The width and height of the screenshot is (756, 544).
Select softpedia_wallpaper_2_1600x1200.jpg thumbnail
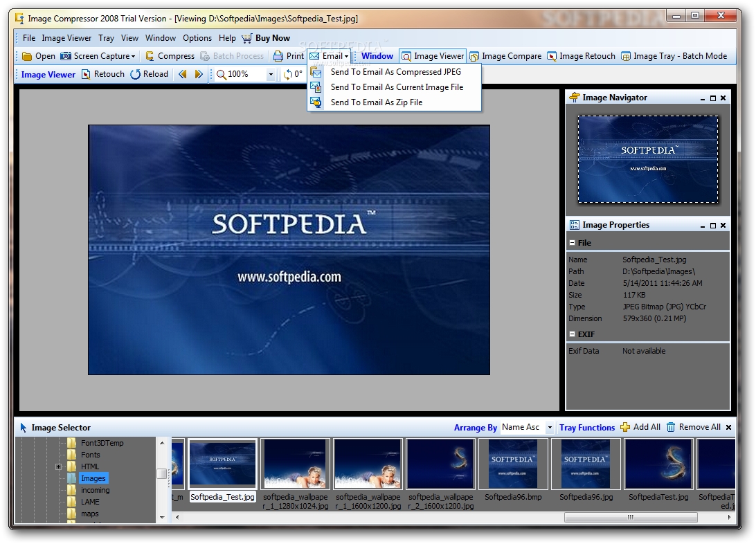(x=441, y=464)
